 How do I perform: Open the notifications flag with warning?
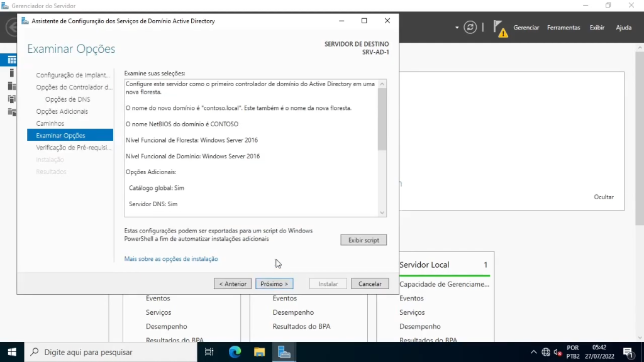click(x=500, y=28)
